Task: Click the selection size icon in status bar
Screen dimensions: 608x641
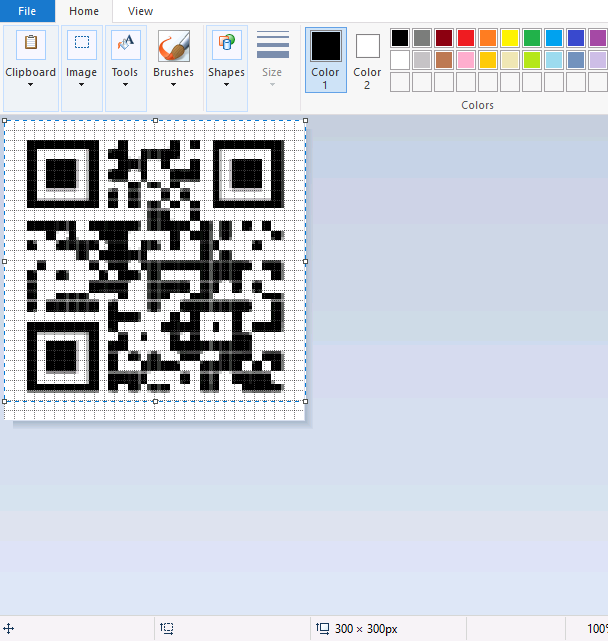Action: coord(166,628)
